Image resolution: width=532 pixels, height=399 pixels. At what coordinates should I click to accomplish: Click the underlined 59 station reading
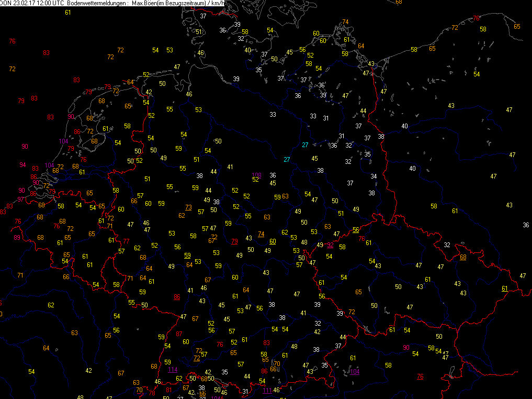coord(187,255)
